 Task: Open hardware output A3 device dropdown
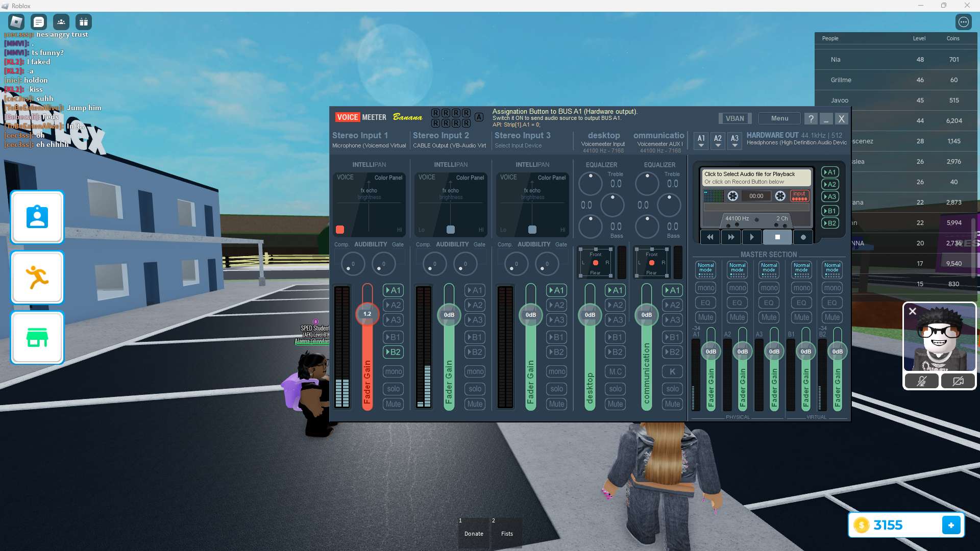coord(735,140)
